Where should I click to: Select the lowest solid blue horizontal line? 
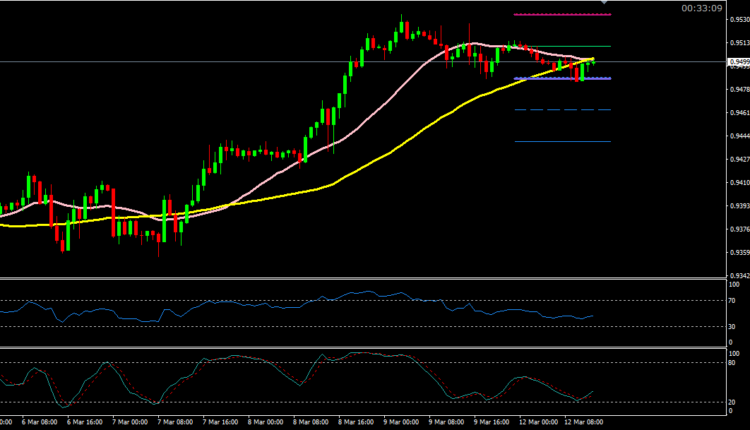pyautogui.click(x=561, y=142)
